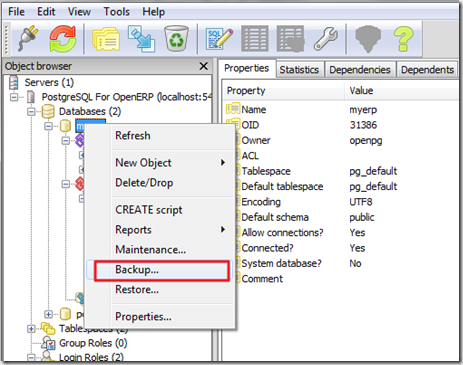Image resolution: width=463 pixels, height=365 pixels.
Task: Click the Group Roles icon
Action: (48, 343)
